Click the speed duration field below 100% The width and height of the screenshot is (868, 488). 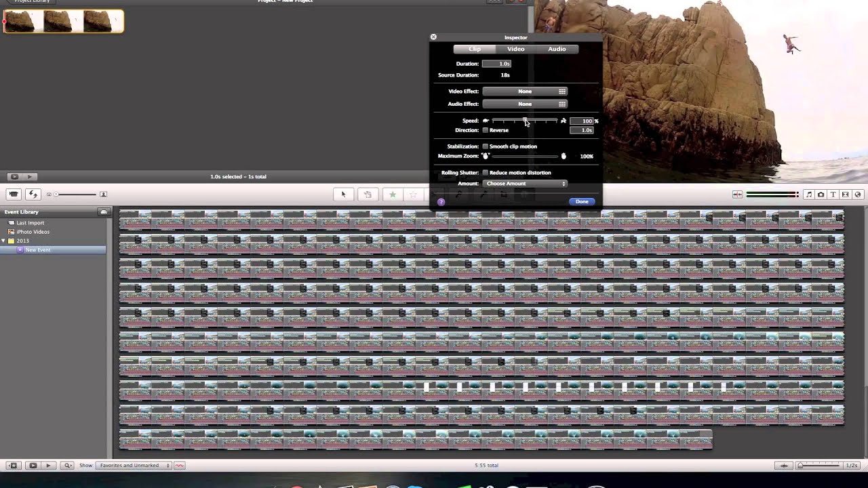[581, 130]
